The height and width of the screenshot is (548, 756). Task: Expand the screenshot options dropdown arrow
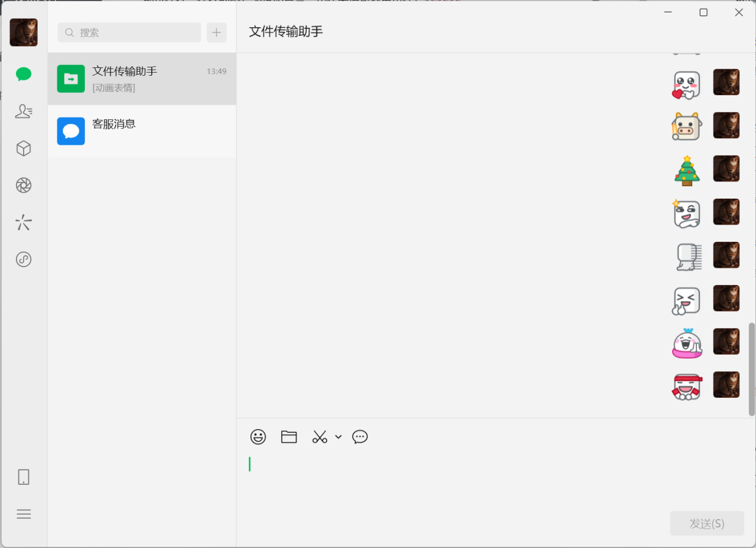tap(338, 437)
